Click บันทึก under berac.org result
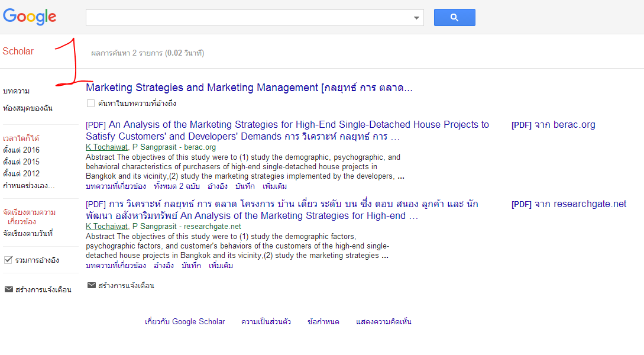Viewport: 644px width, 355px height. point(245,186)
